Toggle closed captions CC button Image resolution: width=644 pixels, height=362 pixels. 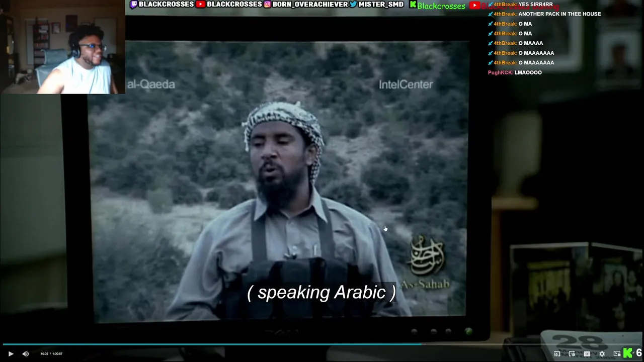click(587, 354)
